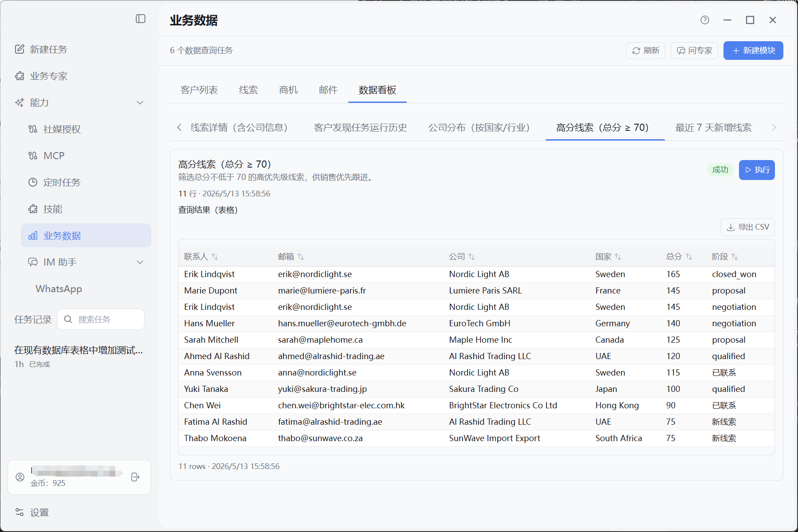Click the 问专家 button
This screenshot has height=532, width=798.
coord(694,51)
